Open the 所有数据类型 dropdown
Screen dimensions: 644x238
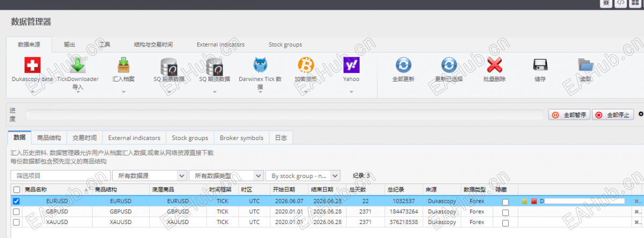pos(226,175)
